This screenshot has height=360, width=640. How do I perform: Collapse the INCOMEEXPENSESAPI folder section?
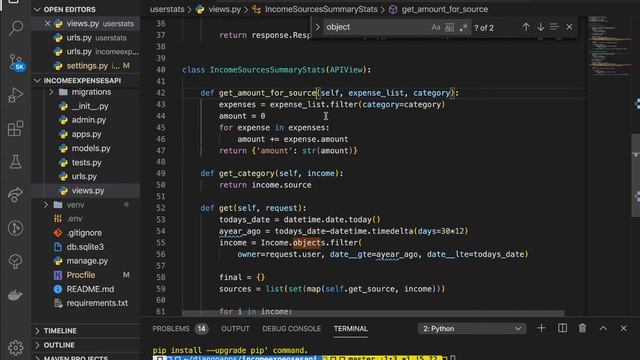point(82,80)
